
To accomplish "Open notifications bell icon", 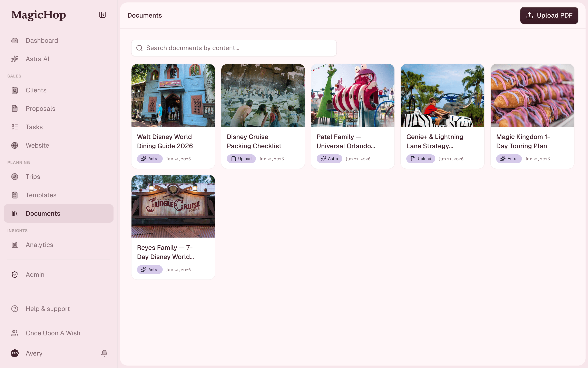I will pyautogui.click(x=104, y=353).
